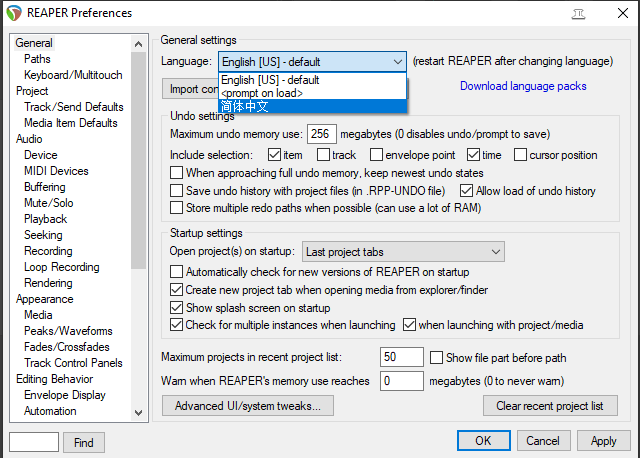Go to 'Track Control Panels' settings
The width and height of the screenshot is (640, 458).
click(x=73, y=363)
